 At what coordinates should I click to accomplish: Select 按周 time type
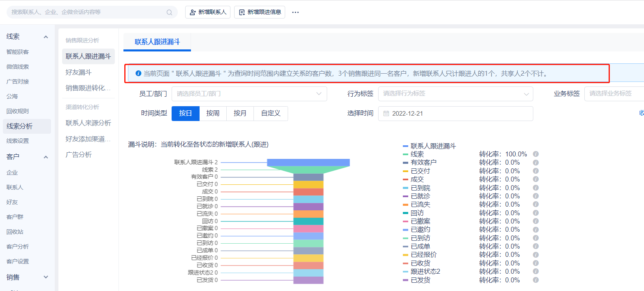click(x=213, y=113)
